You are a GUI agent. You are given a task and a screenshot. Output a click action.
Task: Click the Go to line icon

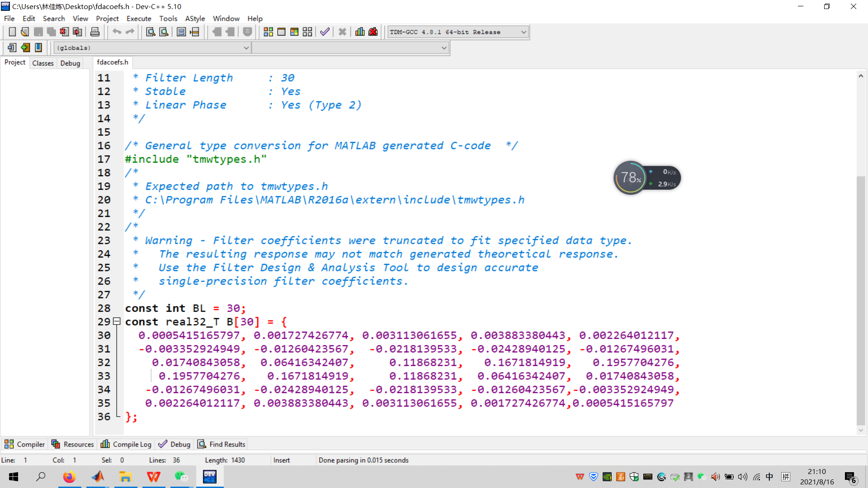[194, 32]
